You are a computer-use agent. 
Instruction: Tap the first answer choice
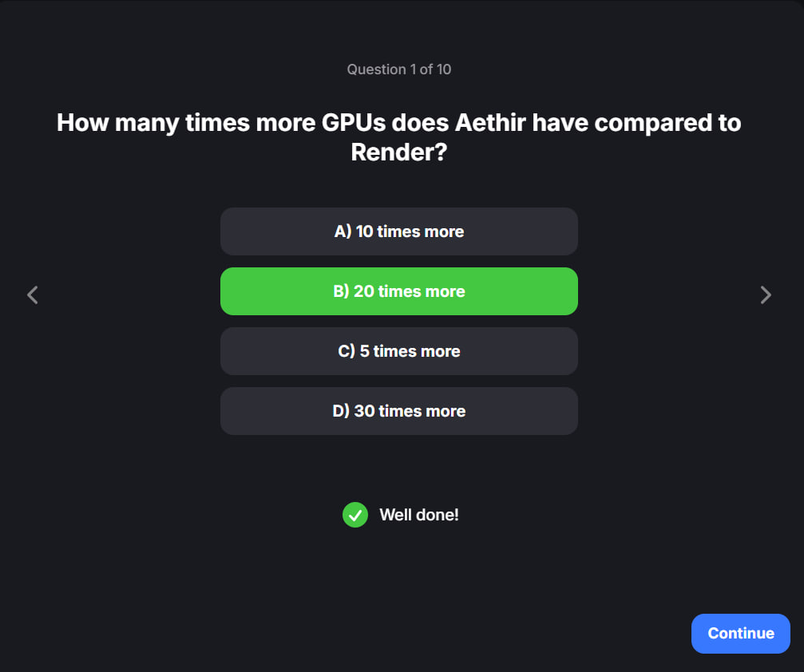[x=398, y=231]
